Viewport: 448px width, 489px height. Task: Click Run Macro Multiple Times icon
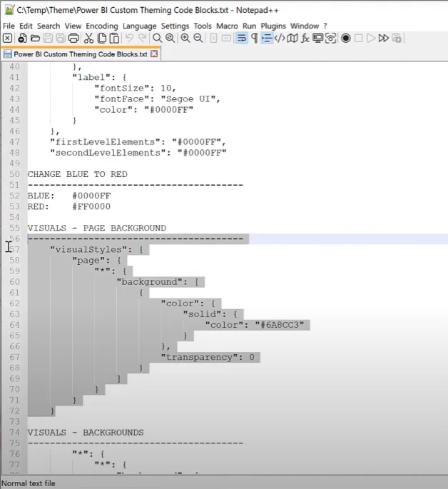(x=384, y=39)
